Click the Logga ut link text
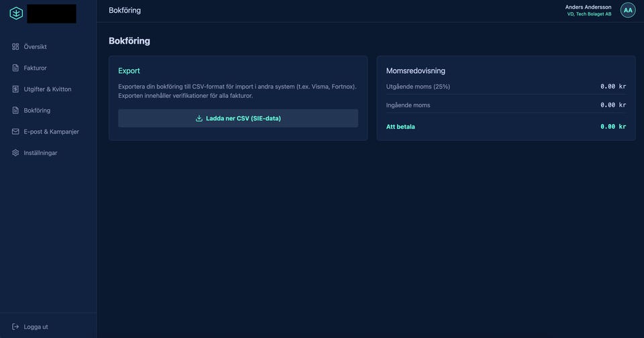Viewport: 644px width, 338px height. click(x=36, y=327)
